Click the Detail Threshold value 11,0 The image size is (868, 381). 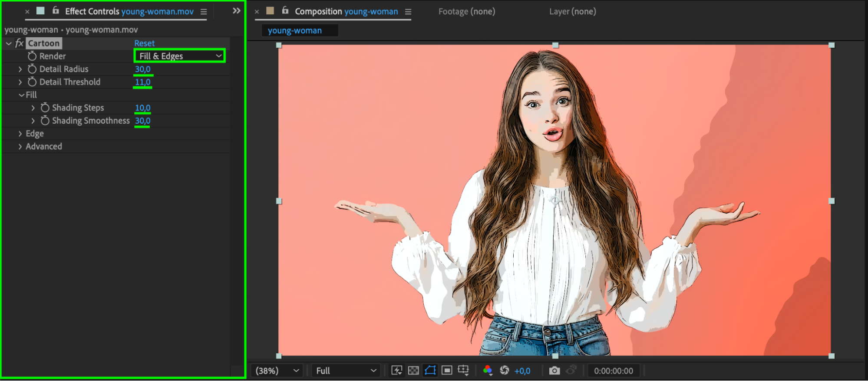click(142, 82)
